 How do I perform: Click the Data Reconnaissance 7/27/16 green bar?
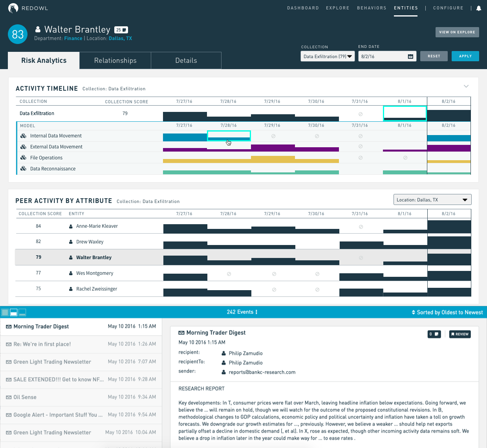tap(185, 172)
